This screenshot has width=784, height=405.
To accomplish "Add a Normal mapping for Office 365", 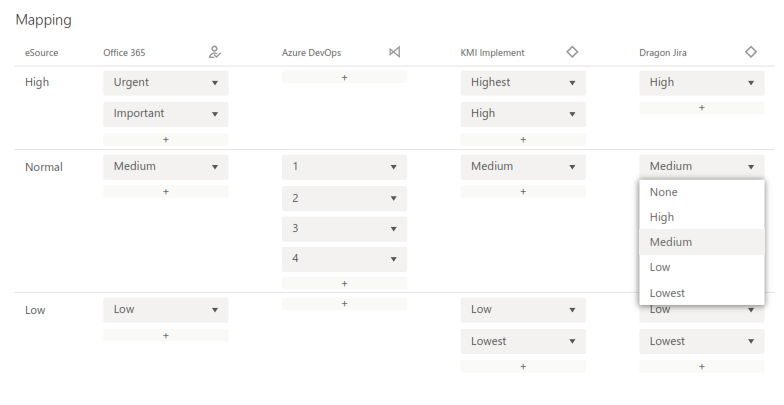I will 166,191.
